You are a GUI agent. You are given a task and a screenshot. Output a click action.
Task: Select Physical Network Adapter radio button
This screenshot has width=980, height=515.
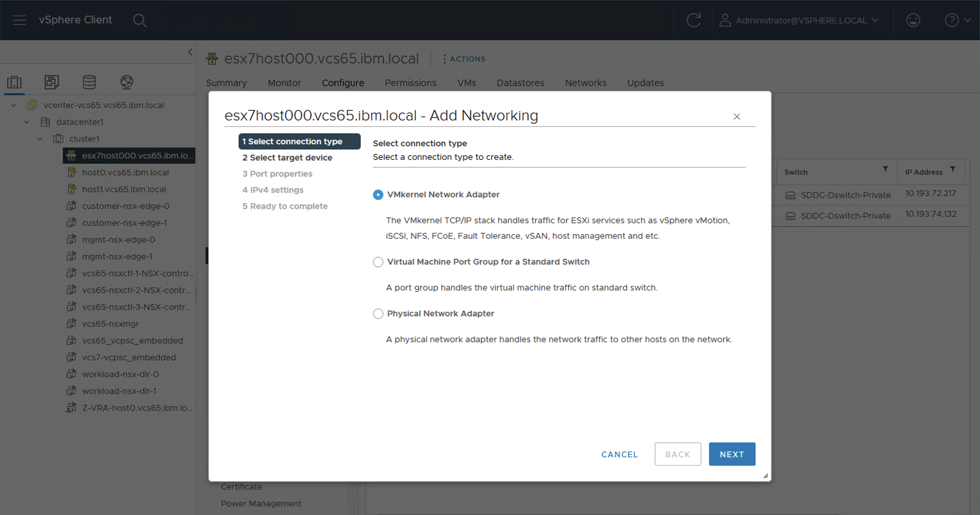(x=378, y=314)
